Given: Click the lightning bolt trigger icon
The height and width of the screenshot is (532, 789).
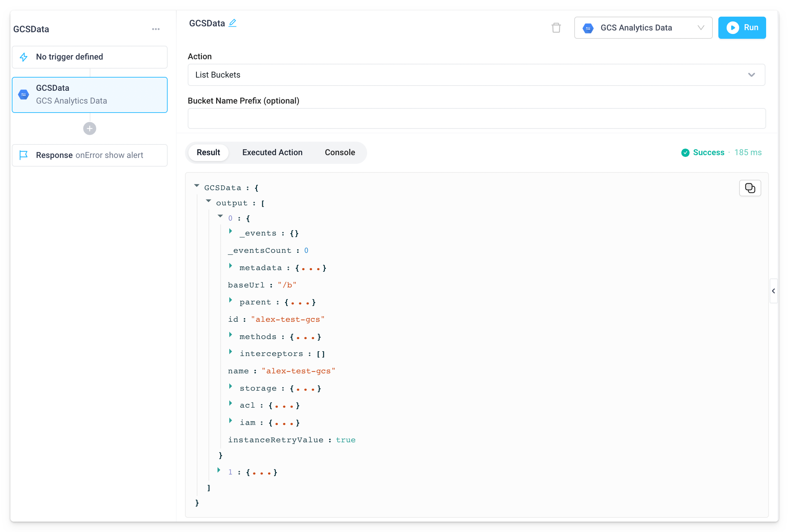Looking at the screenshot, I should point(24,57).
